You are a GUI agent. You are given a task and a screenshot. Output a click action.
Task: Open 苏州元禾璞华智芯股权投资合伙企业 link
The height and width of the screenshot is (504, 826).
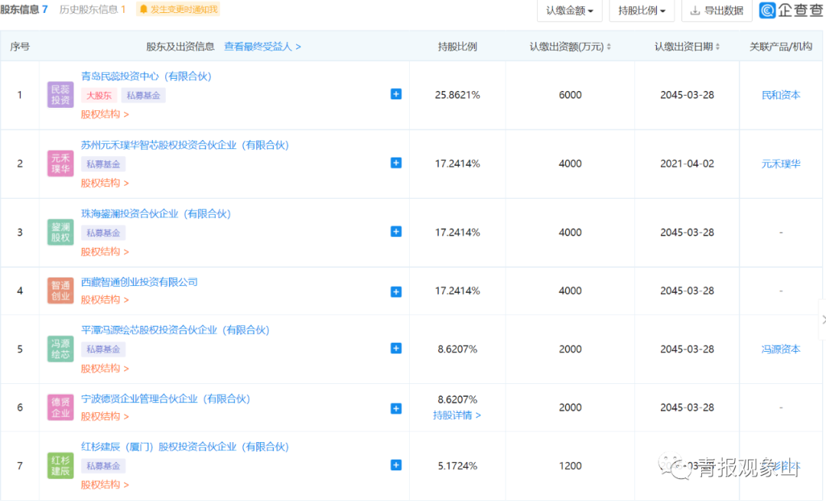185,145
